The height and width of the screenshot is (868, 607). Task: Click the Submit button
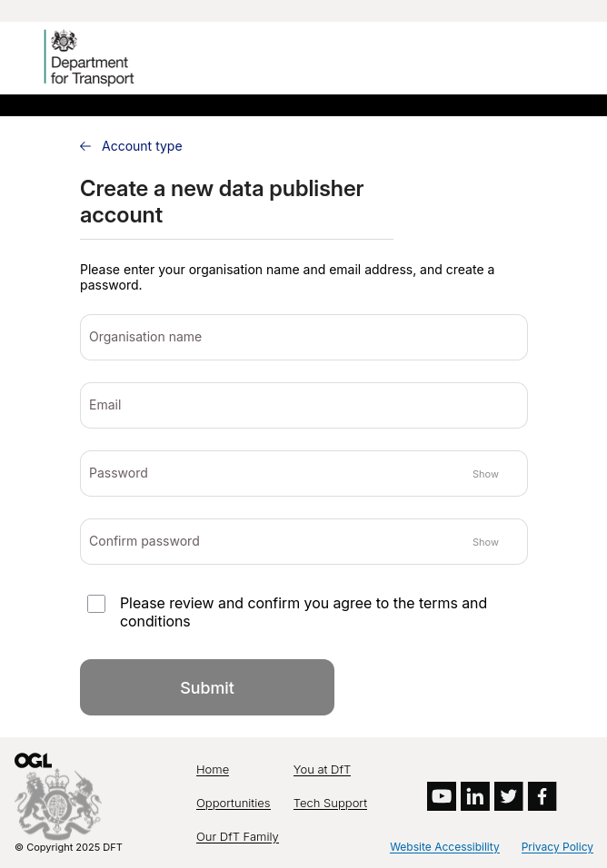point(207,687)
